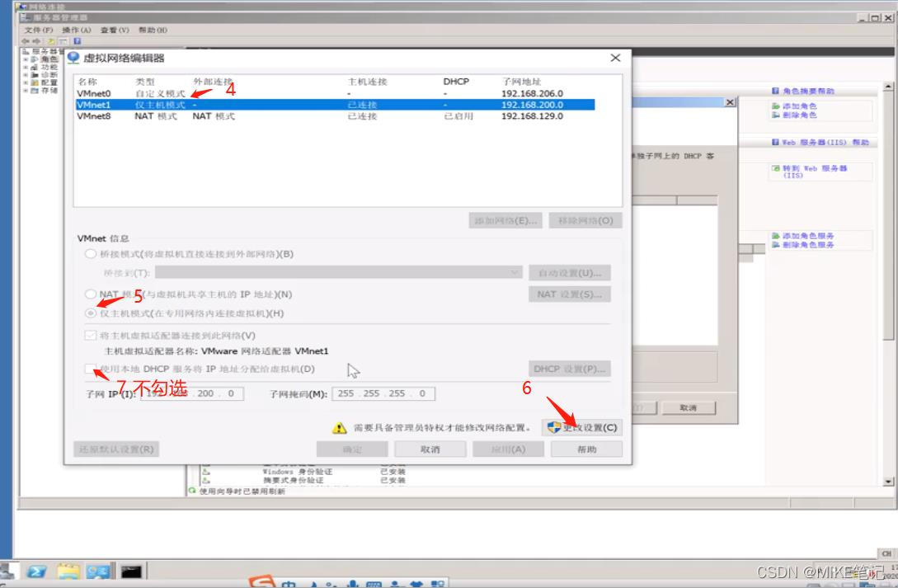
Task: Click the DHCP 设置(P)... button
Action: click(570, 369)
